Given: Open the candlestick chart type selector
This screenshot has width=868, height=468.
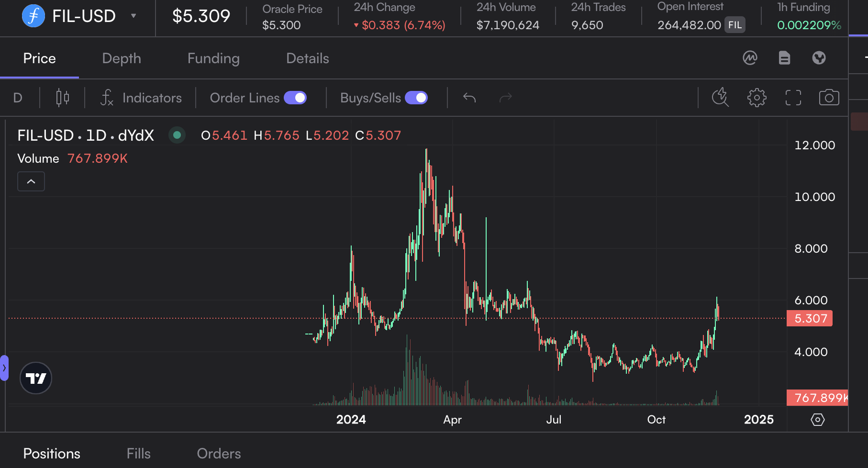Looking at the screenshot, I should pos(62,98).
